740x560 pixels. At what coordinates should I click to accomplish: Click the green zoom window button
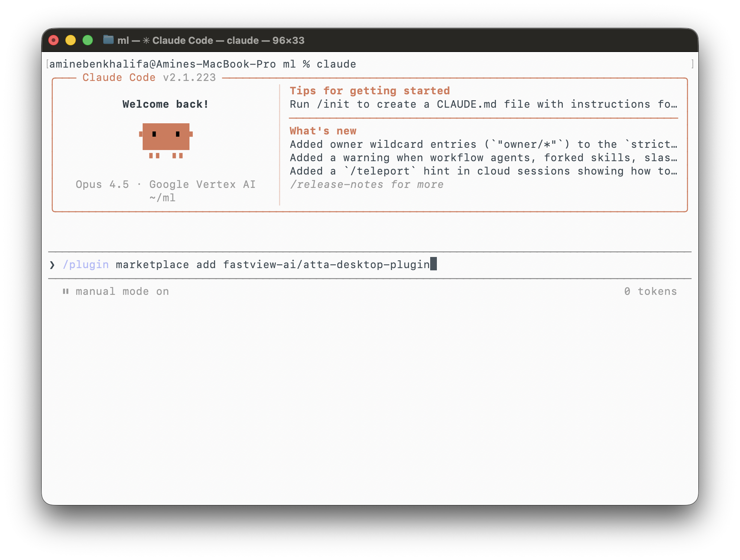[88, 40]
